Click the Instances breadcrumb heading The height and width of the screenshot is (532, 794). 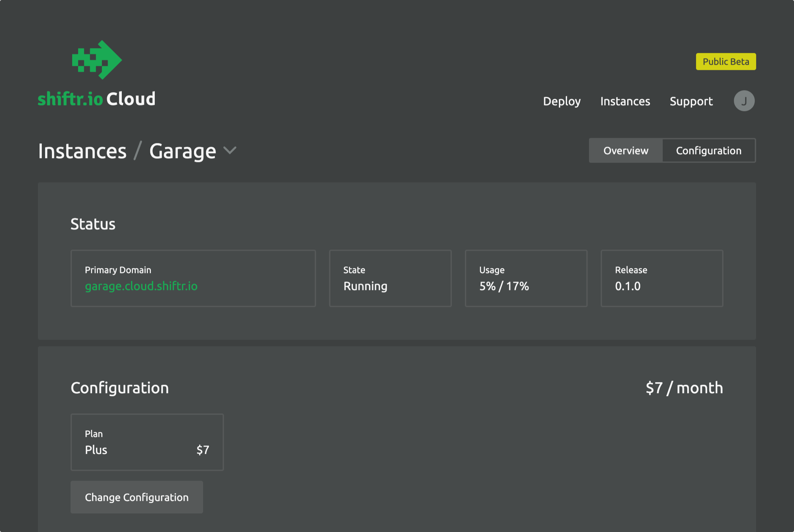point(82,151)
